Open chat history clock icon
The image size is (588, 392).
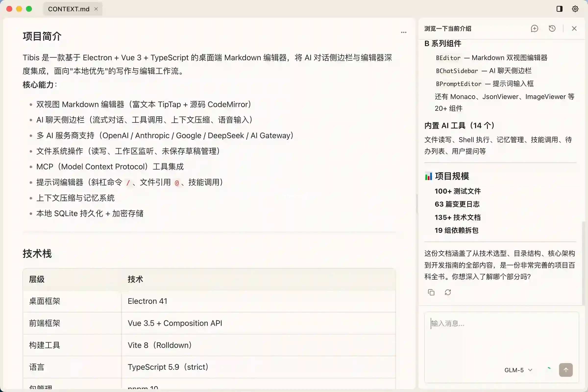point(552,28)
